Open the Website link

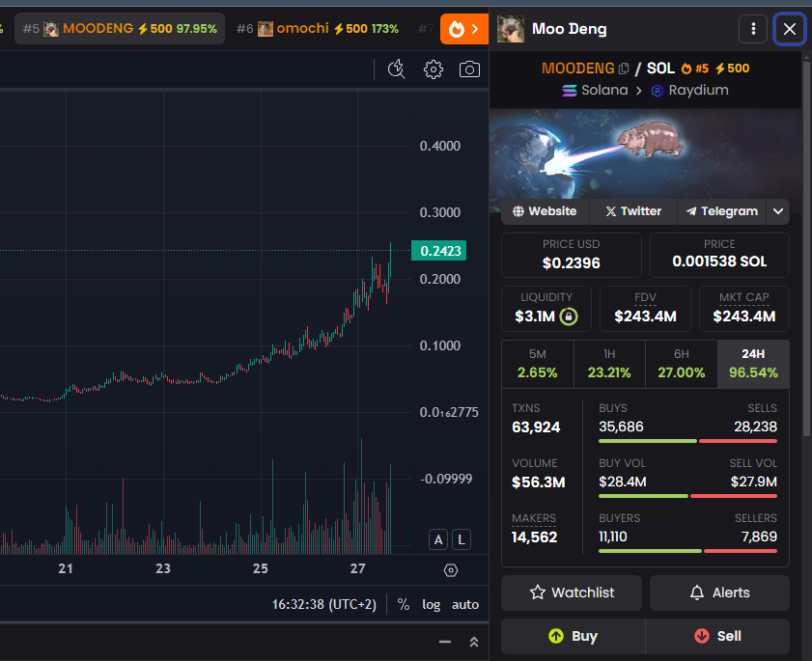click(x=545, y=211)
